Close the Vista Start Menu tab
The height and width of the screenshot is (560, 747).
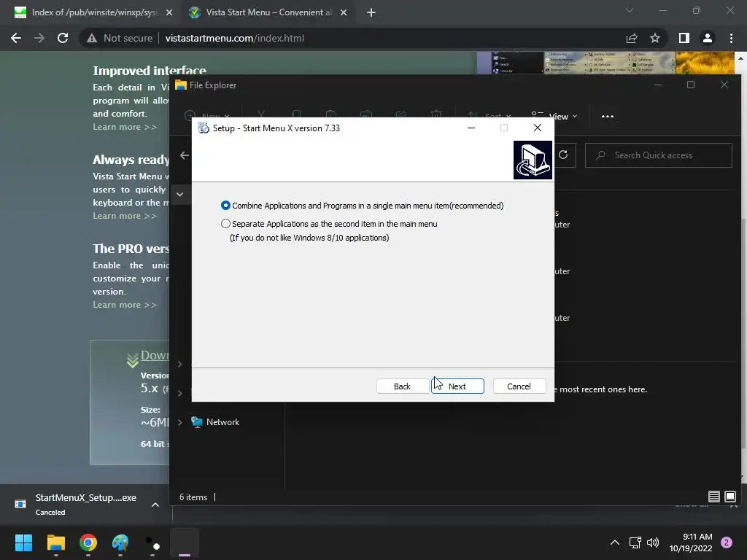[x=344, y=12]
